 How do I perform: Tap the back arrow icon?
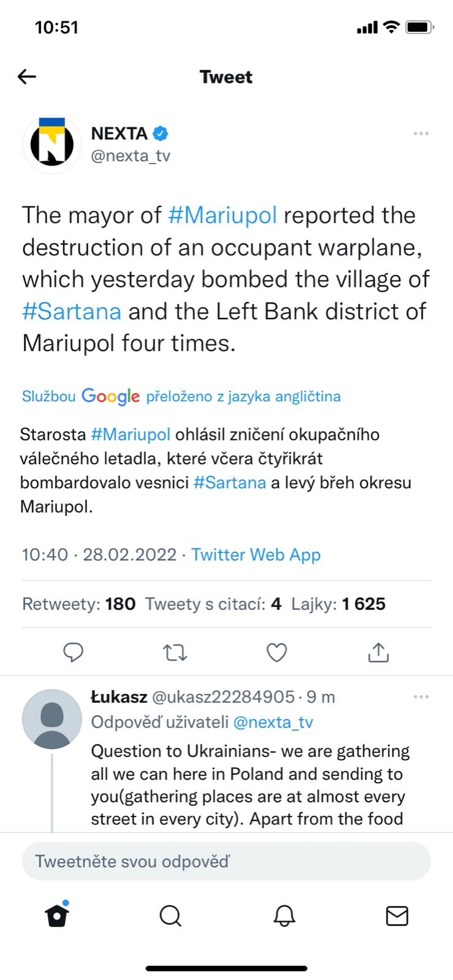tap(27, 77)
